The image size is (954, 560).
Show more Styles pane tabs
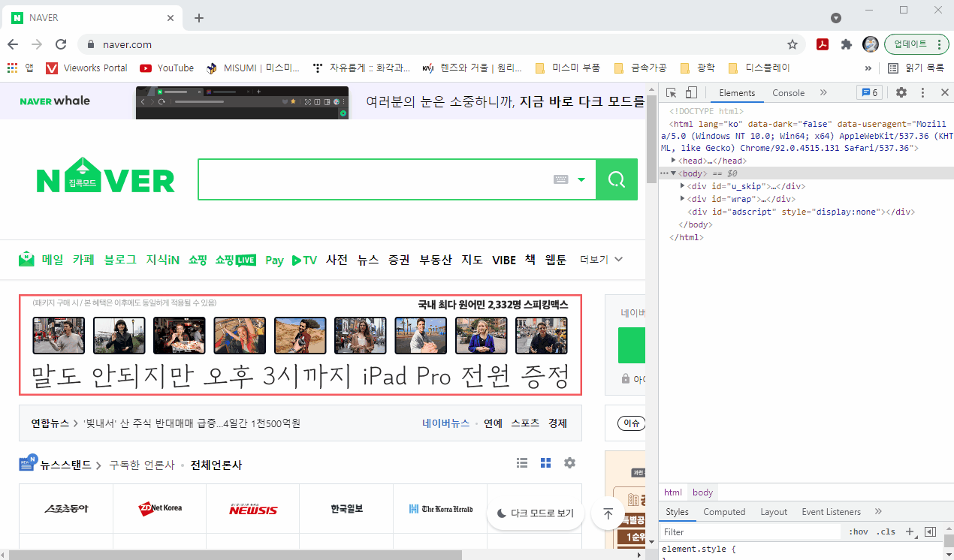tap(877, 512)
